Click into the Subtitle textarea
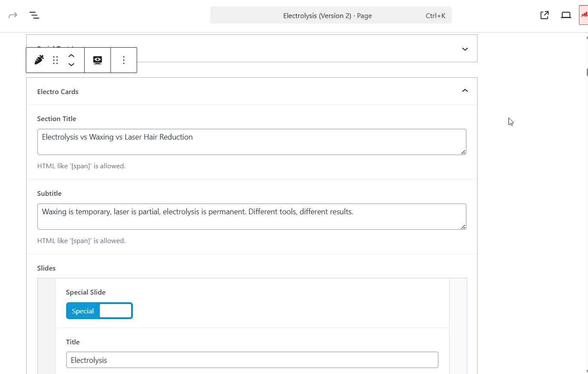 (x=251, y=216)
